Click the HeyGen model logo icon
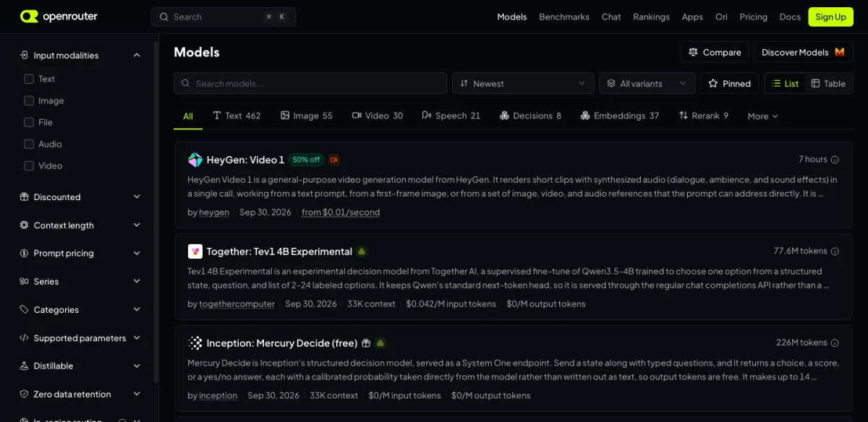 (x=195, y=160)
